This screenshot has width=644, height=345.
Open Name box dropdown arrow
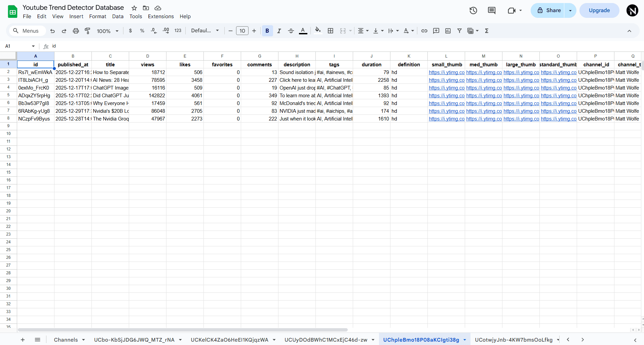coord(33,46)
